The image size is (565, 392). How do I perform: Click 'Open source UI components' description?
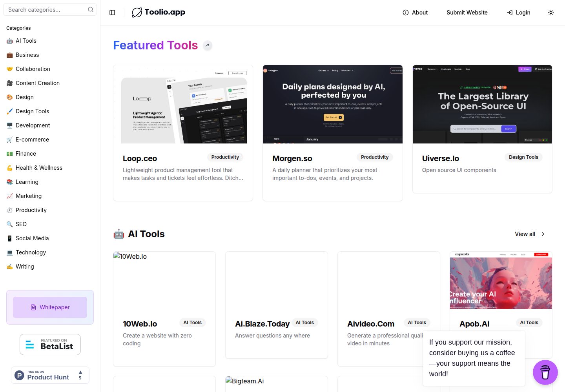tap(459, 170)
